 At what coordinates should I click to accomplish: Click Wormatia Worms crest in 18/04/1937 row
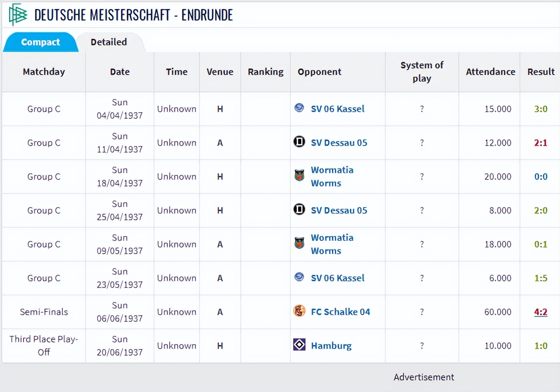tap(299, 176)
